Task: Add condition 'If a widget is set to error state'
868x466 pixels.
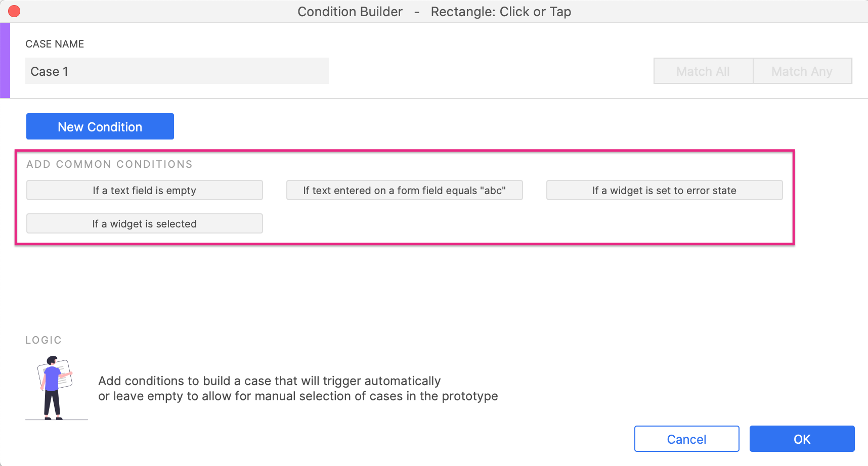Action: tap(664, 191)
